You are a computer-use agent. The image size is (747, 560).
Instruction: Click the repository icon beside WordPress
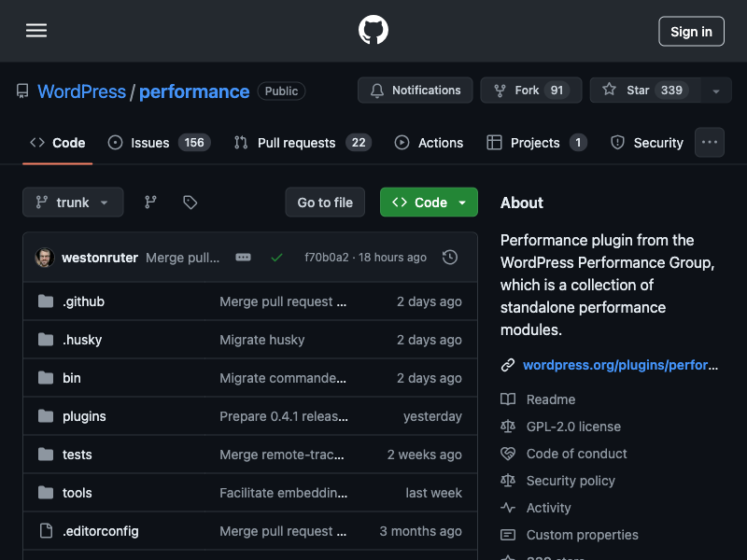22,91
